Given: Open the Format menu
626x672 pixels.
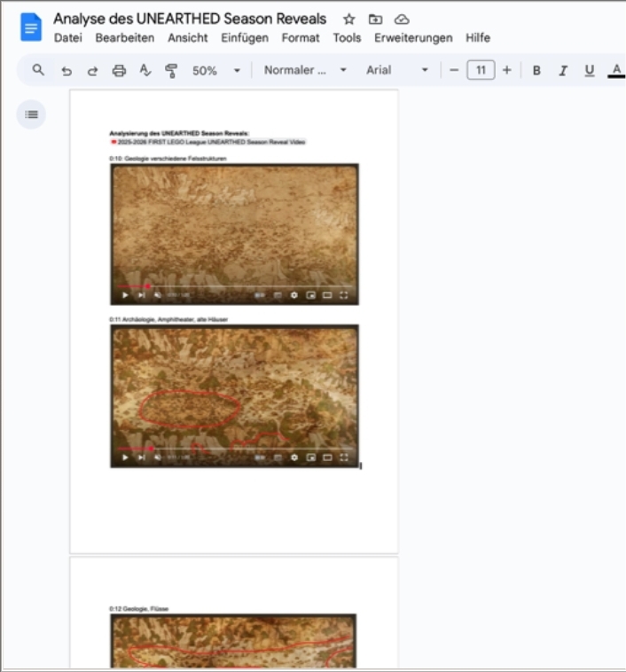Looking at the screenshot, I should [301, 38].
